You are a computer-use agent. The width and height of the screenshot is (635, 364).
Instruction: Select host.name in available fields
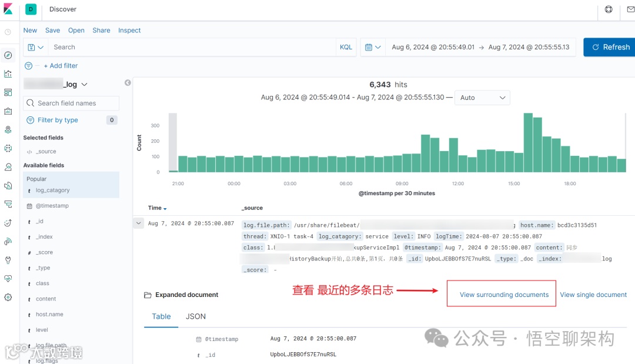49,314
